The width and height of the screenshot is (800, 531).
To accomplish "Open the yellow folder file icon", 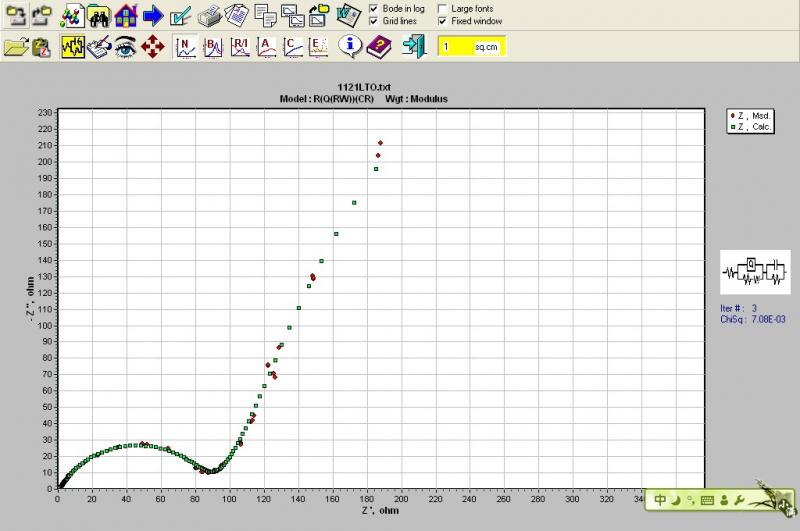I will pyautogui.click(x=16, y=47).
